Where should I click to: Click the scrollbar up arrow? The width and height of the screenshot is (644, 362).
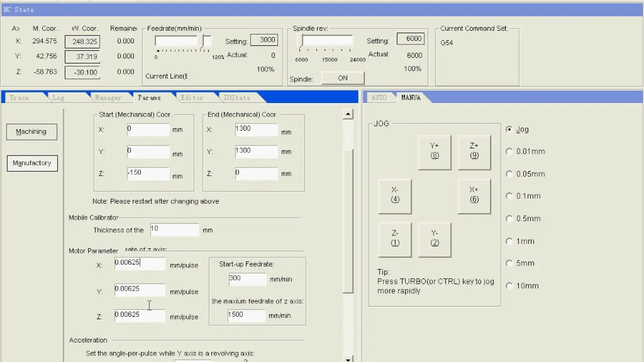[348, 114]
